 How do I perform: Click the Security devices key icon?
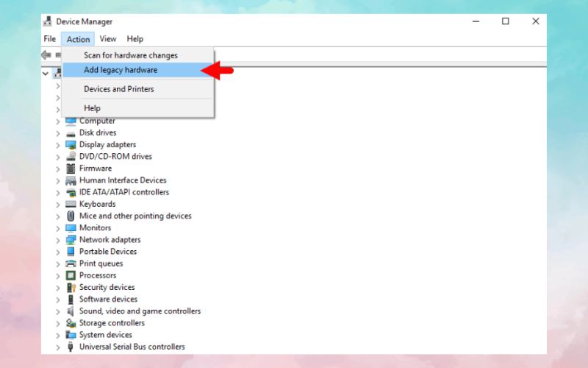pyautogui.click(x=71, y=288)
